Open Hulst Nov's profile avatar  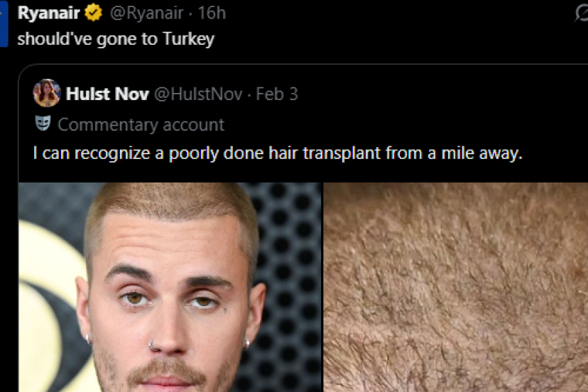46,93
